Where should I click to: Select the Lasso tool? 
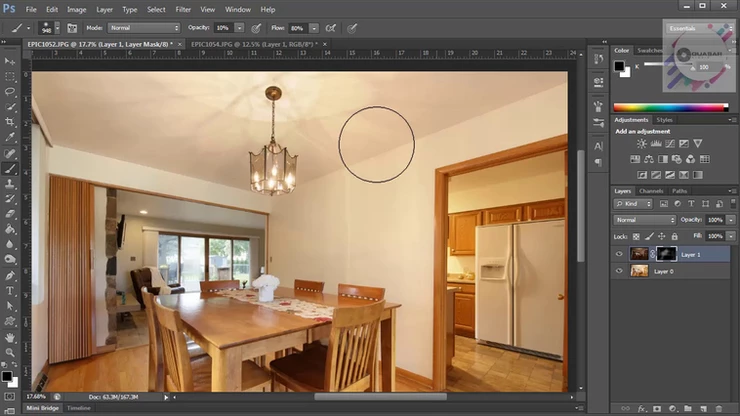click(x=10, y=91)
